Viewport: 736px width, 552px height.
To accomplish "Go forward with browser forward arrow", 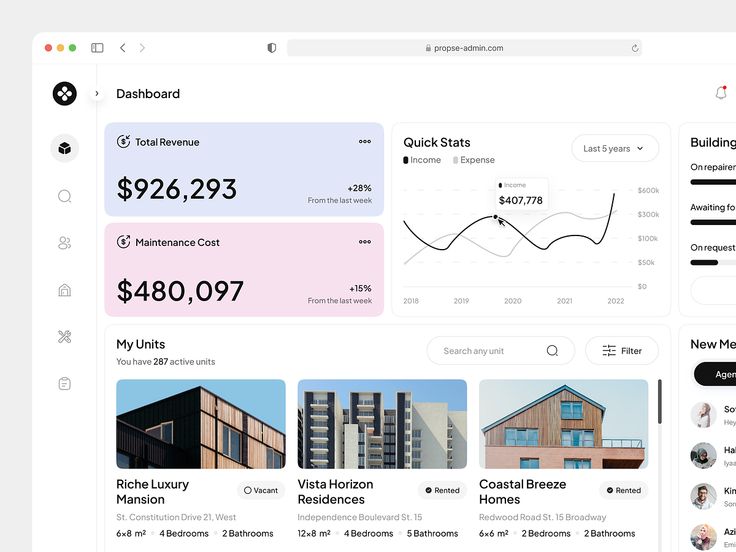I will point(142,48).
